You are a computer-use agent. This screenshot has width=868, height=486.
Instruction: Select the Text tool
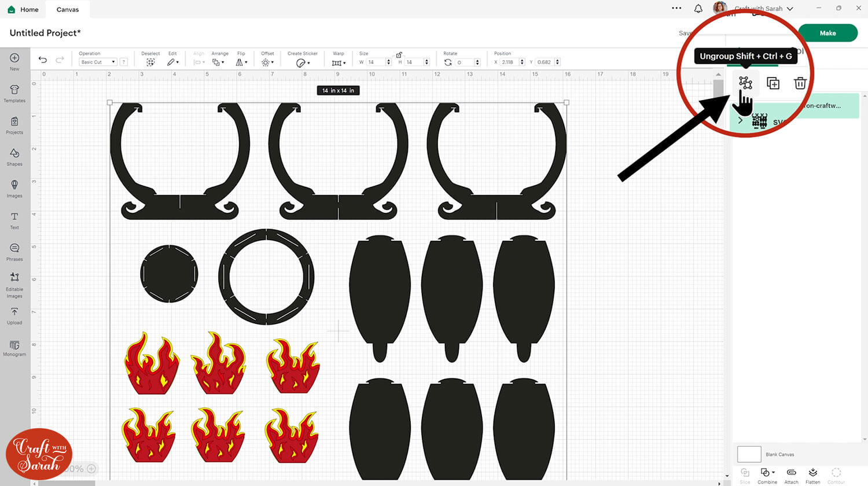tap(14, 220)
